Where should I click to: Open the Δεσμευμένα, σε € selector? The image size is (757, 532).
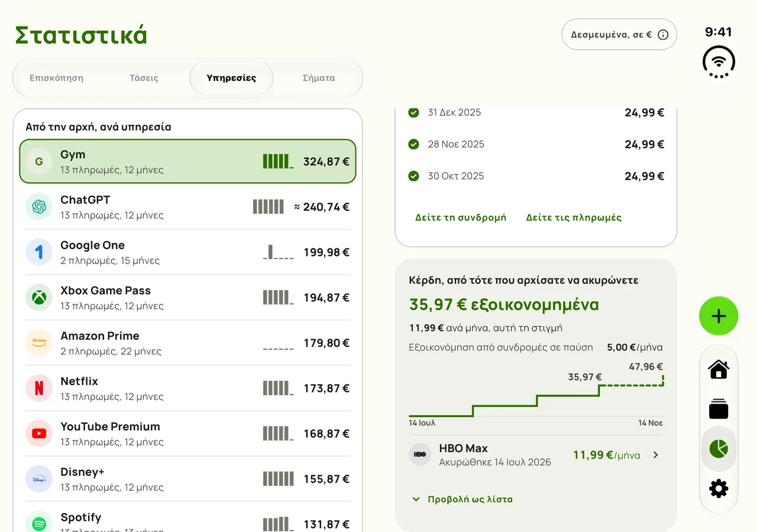pos(619,34)
